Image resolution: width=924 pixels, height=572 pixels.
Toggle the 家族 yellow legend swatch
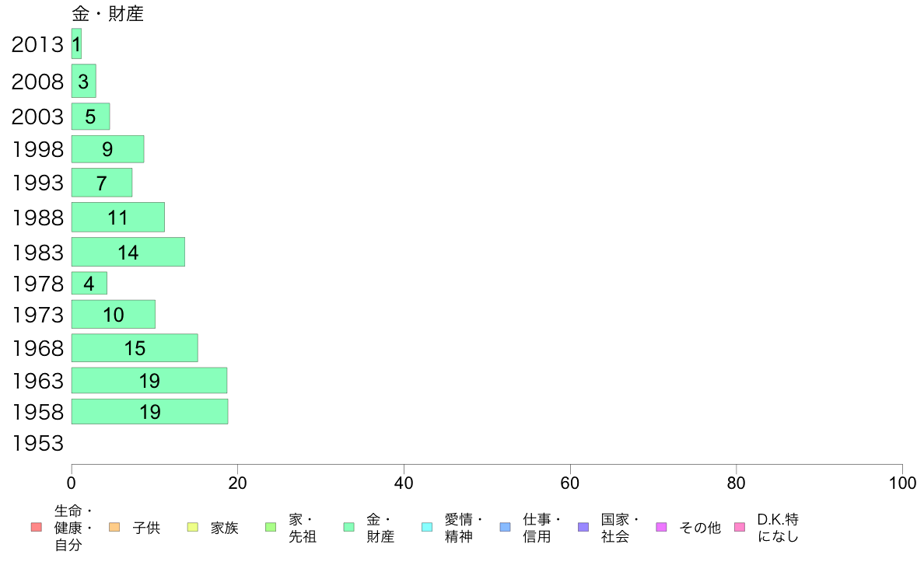pyautogui.click(x=193, y=527)
